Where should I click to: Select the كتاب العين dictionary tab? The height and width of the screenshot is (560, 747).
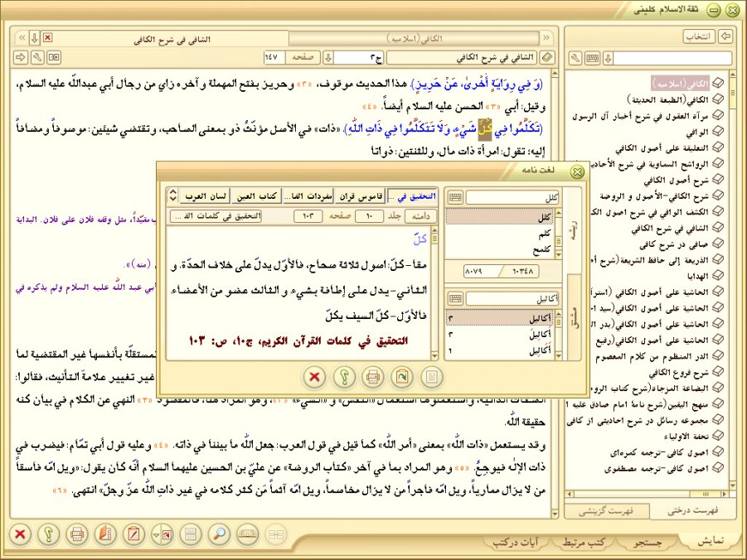point(257,196)
